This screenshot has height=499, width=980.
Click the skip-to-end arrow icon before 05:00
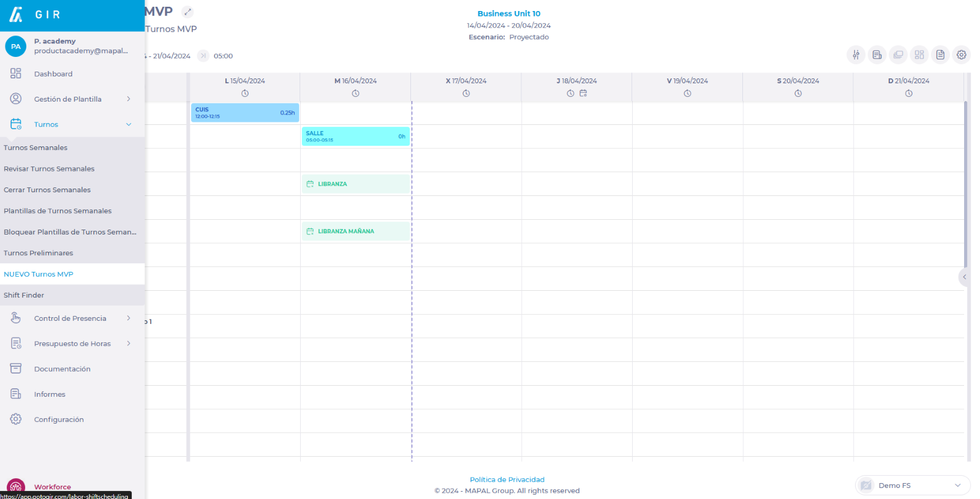tap(203, 56)
